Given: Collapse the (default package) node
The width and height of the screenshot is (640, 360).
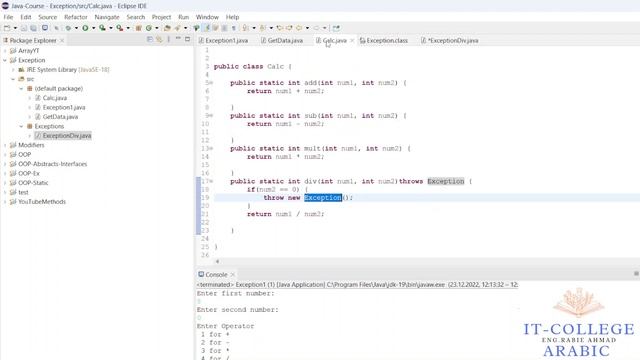Looking at the screenshot, I should (x=21, y=88).
